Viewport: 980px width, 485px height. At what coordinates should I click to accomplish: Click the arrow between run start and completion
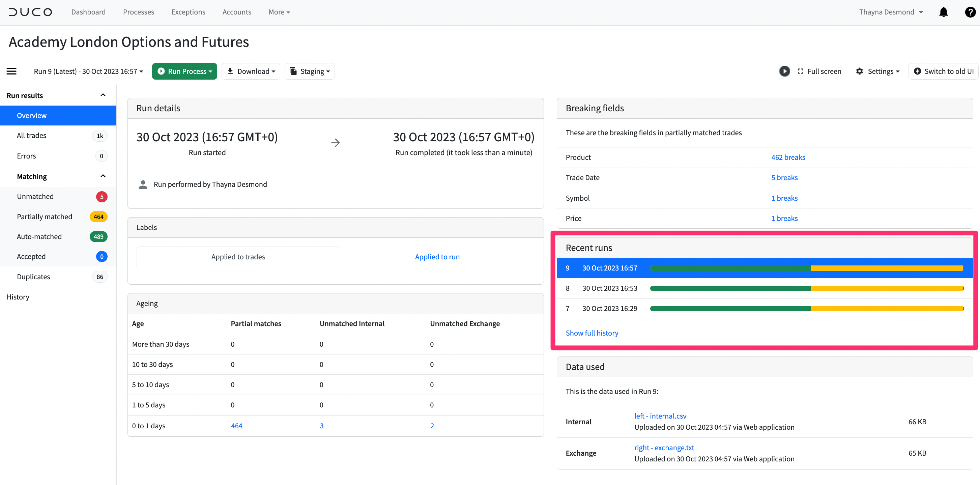335,143
